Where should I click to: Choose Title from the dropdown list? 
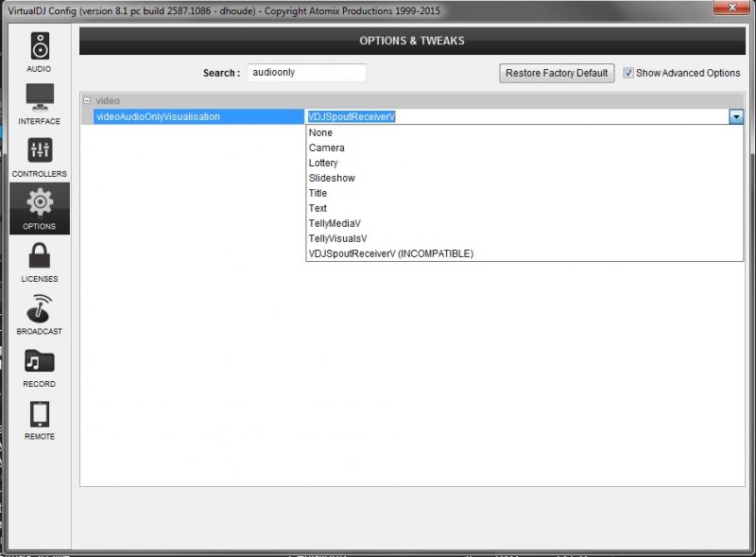(524, 193)
